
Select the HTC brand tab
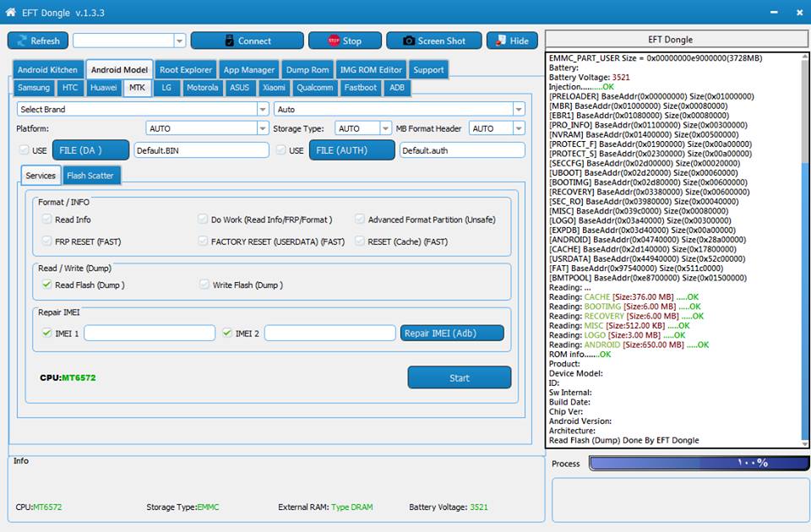[70, 88]
